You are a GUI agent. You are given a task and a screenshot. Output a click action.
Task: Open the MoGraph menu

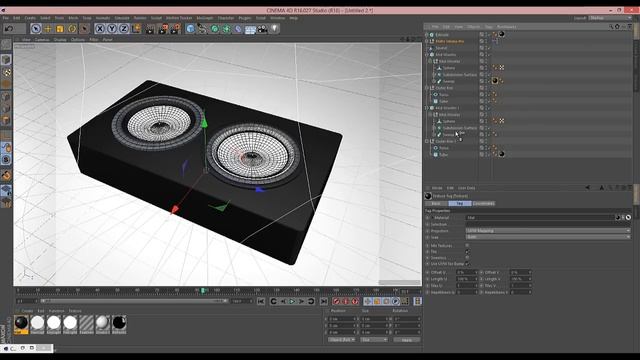pyautogui.click(x=204, y=18)
